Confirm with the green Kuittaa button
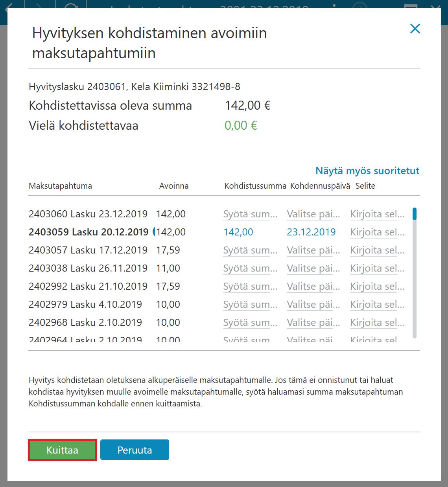This screenshot has width=448, height=487. 63,450
